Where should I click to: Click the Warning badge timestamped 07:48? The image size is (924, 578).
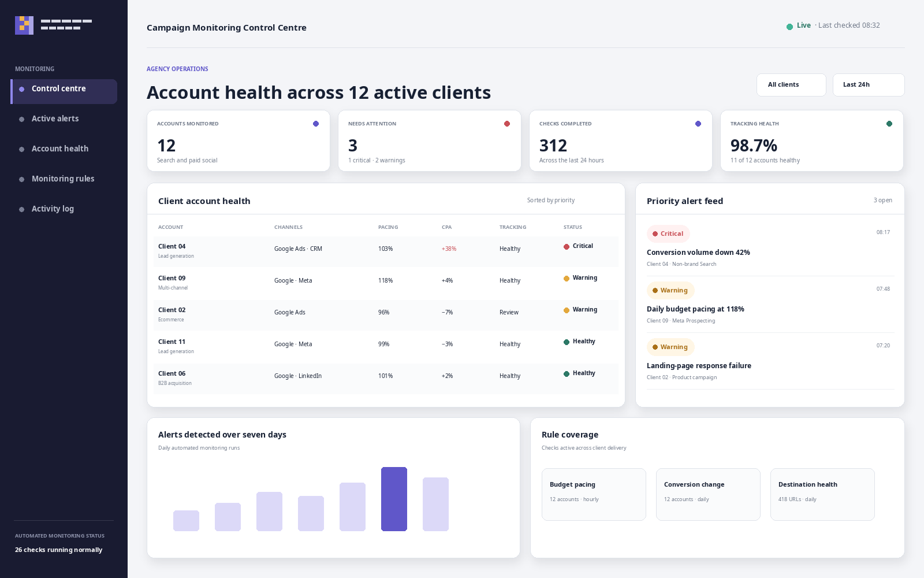[x=670, y=290]
